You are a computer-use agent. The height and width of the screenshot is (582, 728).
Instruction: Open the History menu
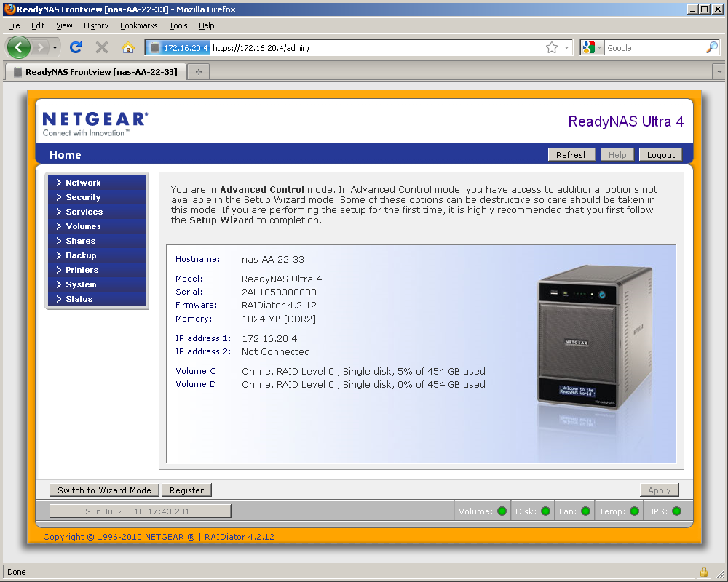tap(96, 25)
